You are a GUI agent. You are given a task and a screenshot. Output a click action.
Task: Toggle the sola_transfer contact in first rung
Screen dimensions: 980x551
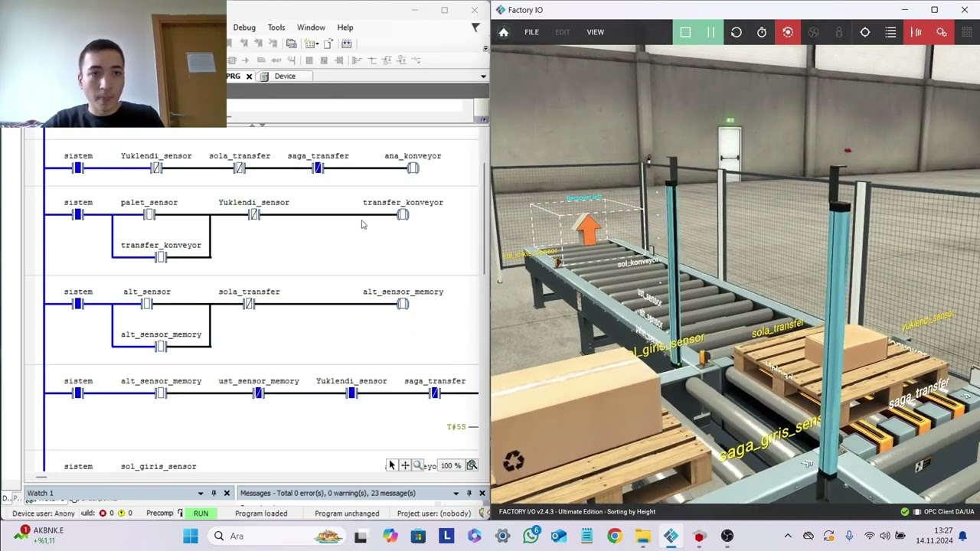click(x=240, y=168)
